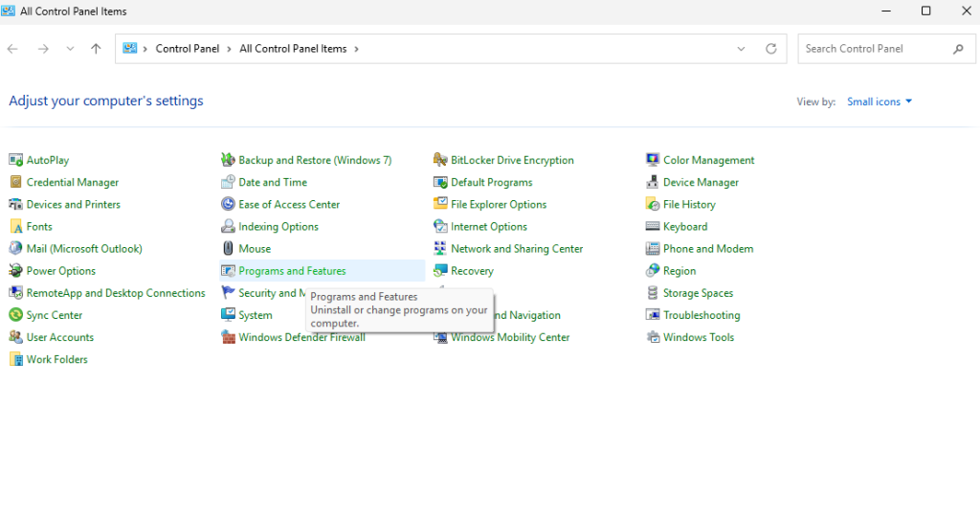The height and width of the screenshot is (519, 980).
Task: Select the Control Panel breadcrumb
Action: pyautogui.click(x=188, y=49)
